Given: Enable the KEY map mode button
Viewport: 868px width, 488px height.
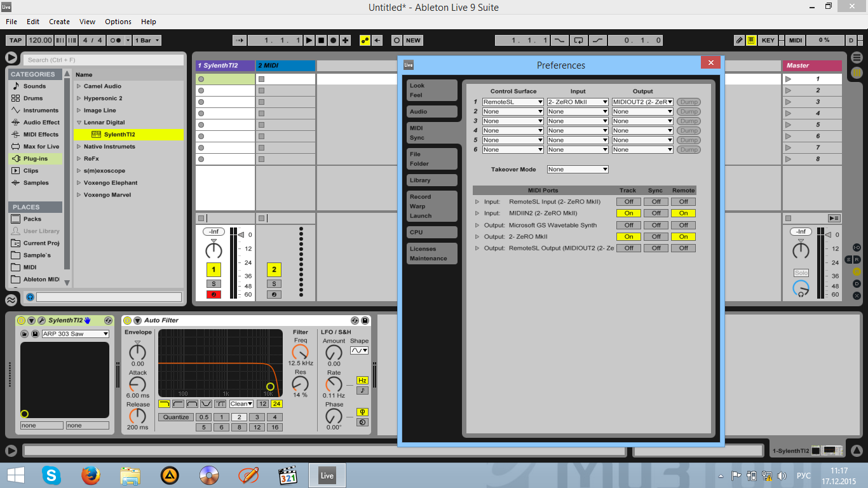Looking at the screenshot, I should [x=768, y=40].
